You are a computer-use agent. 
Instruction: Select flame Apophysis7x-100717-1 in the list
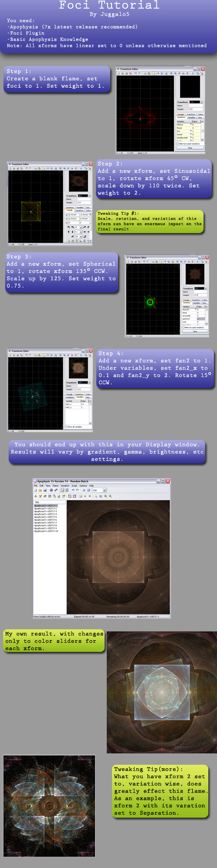point(46,506)
